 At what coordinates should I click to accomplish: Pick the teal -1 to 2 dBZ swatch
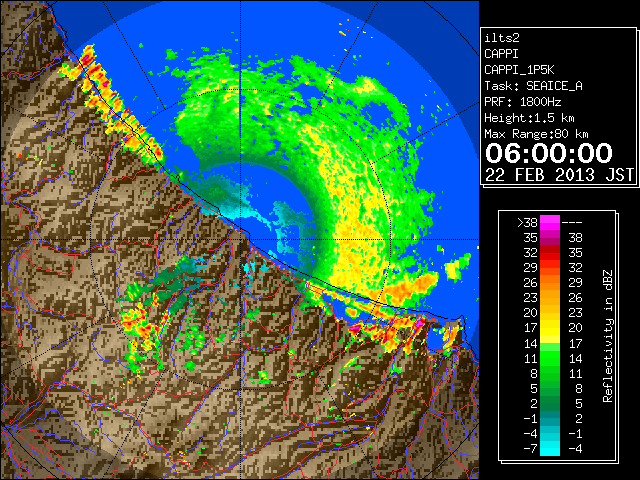pos(550,418)
